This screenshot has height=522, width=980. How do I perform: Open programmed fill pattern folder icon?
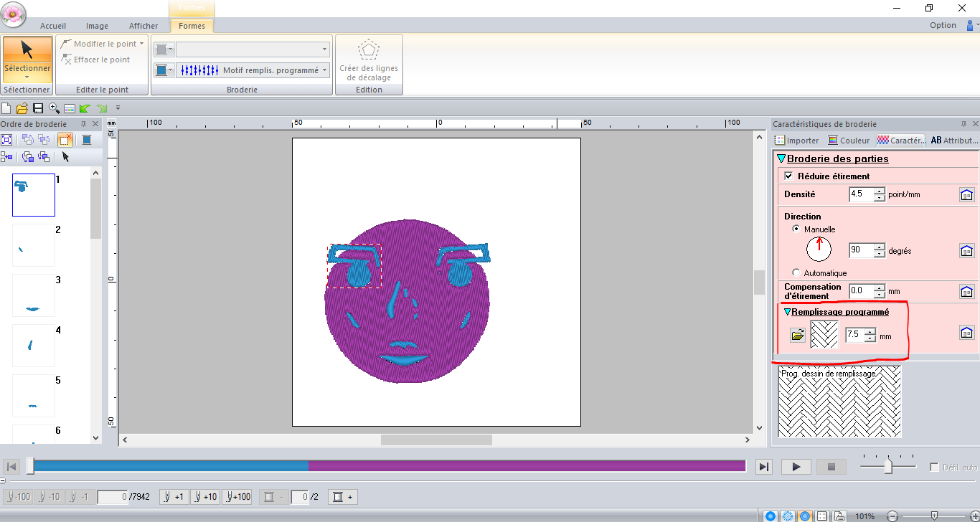point(797,335)
